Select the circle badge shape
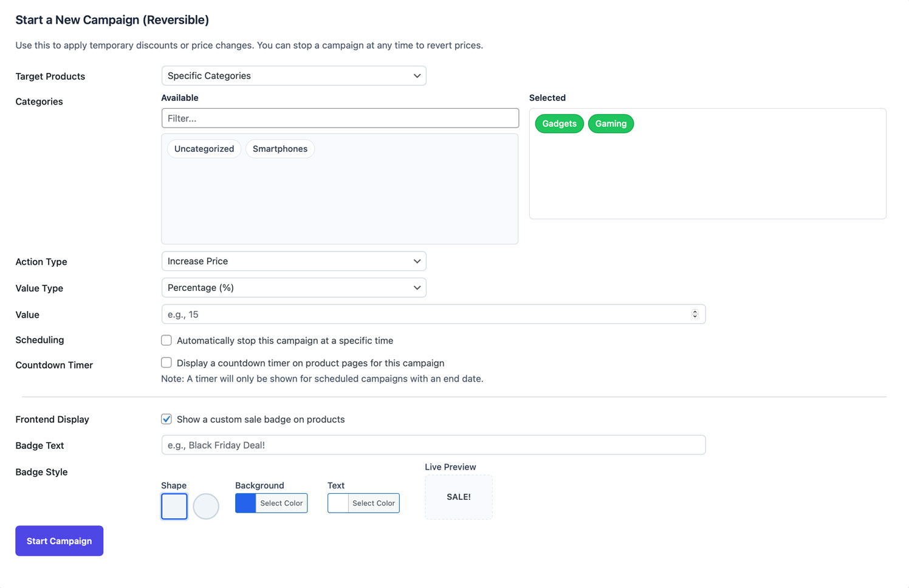 coord(206,506)
